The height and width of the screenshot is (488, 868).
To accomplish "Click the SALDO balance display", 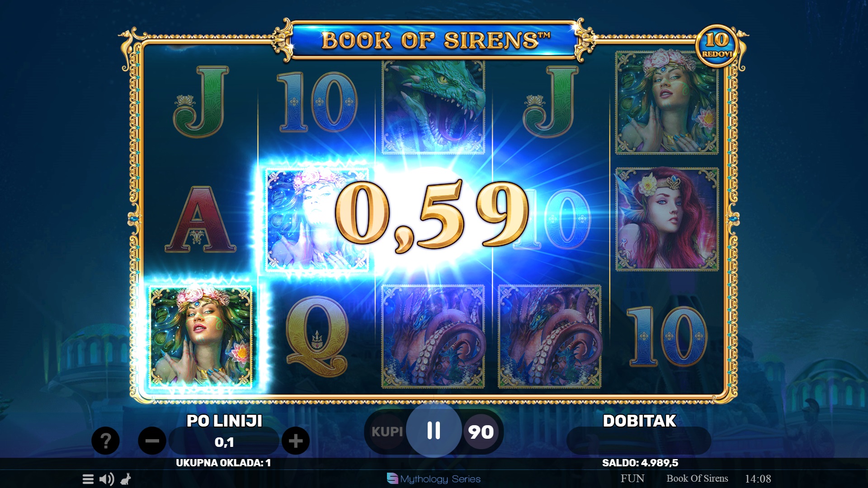I will (640, 463).
